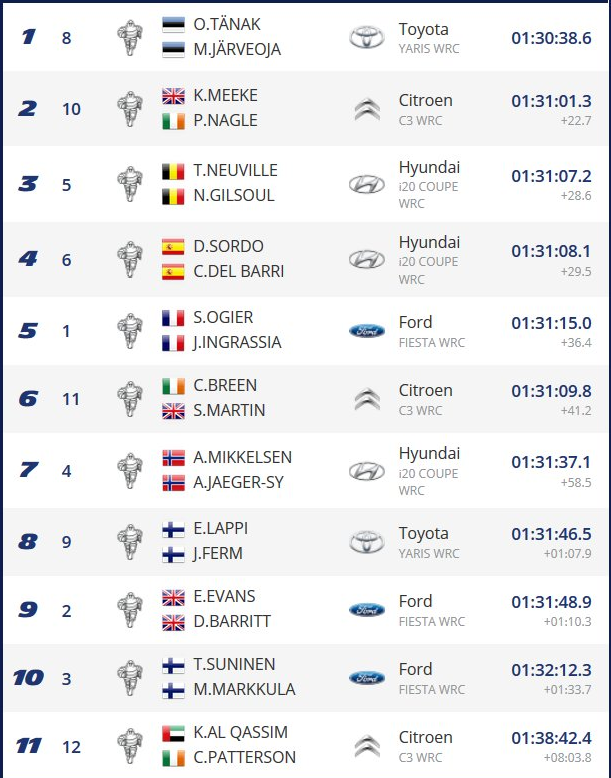Click the Michelin man icon in E.LAPPI's row

130,542
